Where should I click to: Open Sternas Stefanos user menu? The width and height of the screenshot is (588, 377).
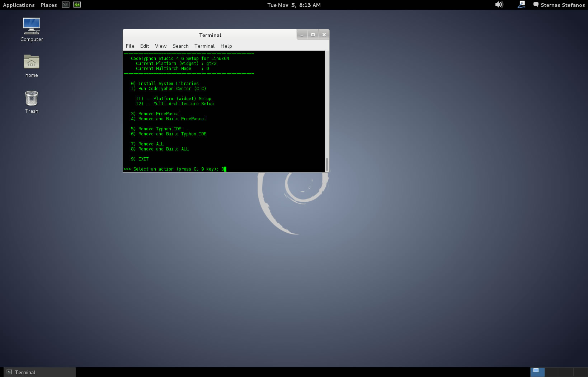559,5
